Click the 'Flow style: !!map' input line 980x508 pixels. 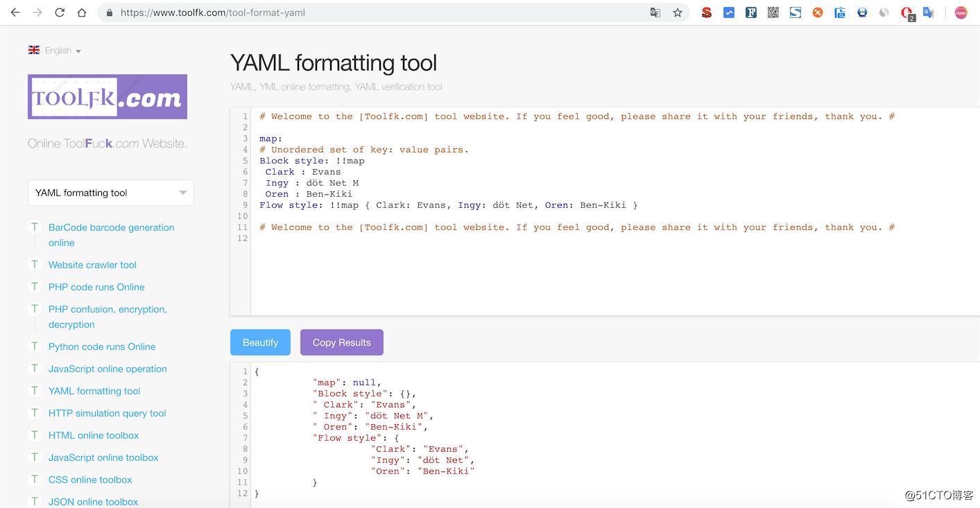pos(448,205)
